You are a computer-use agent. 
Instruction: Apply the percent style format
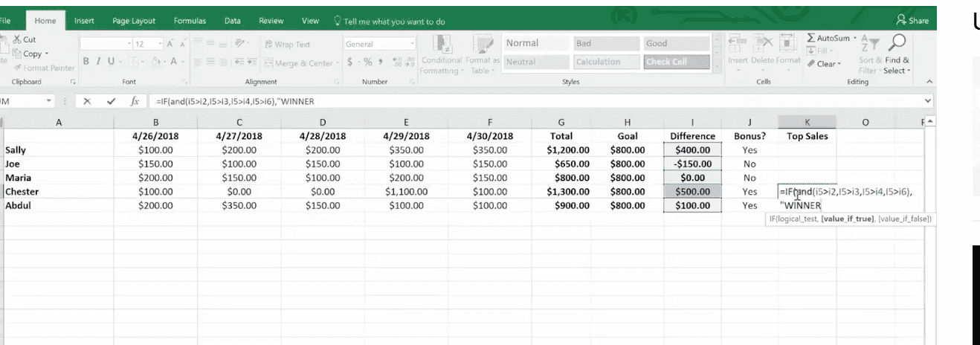[367, 63]
